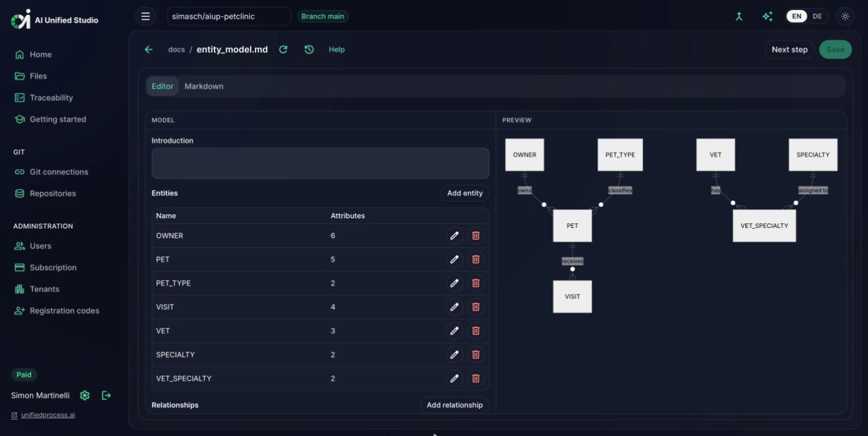868x436 pixels.
Task: Open user settings gear icon
Action: tap(85, 396)
